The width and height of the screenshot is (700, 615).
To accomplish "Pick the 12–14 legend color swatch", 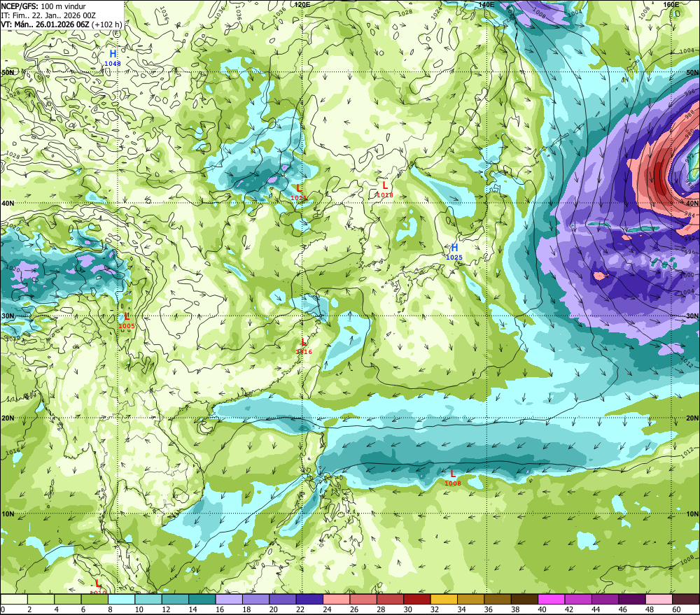I will [x=176, y=599].
